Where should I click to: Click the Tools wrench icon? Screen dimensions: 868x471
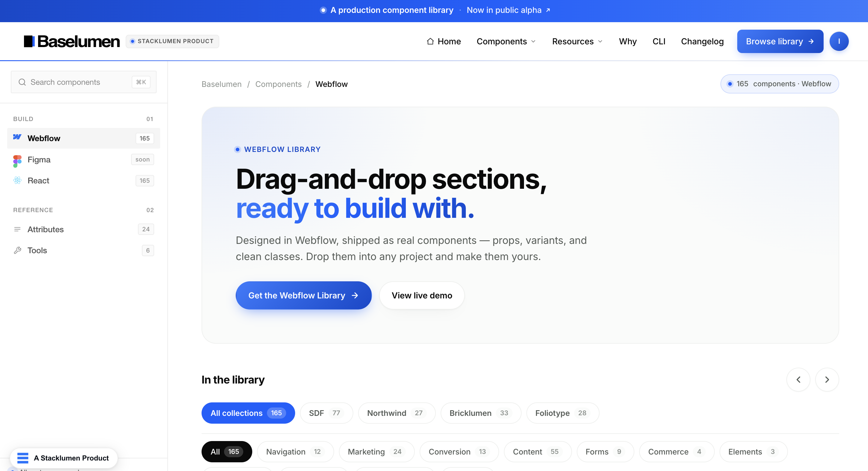(x=17, y=250)
